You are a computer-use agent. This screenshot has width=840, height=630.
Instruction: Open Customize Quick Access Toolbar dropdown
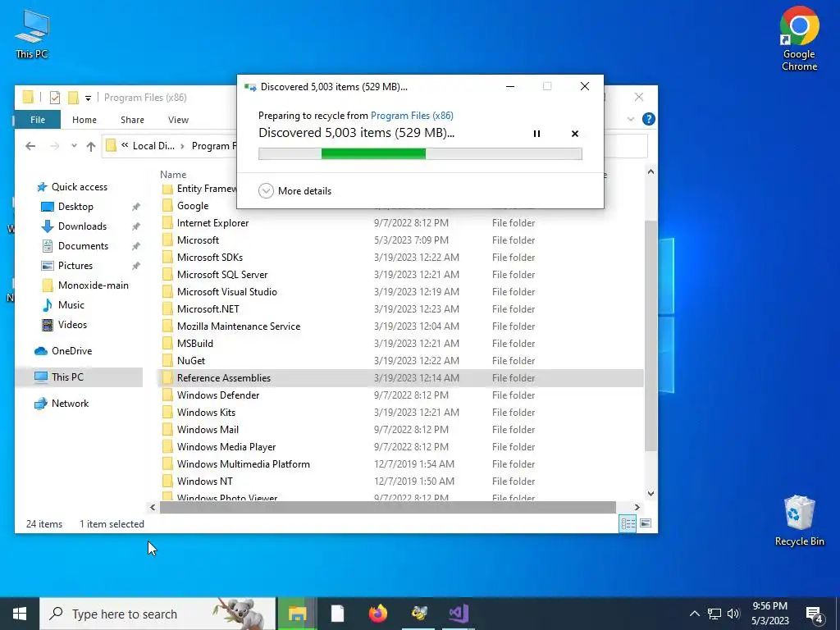88,98
